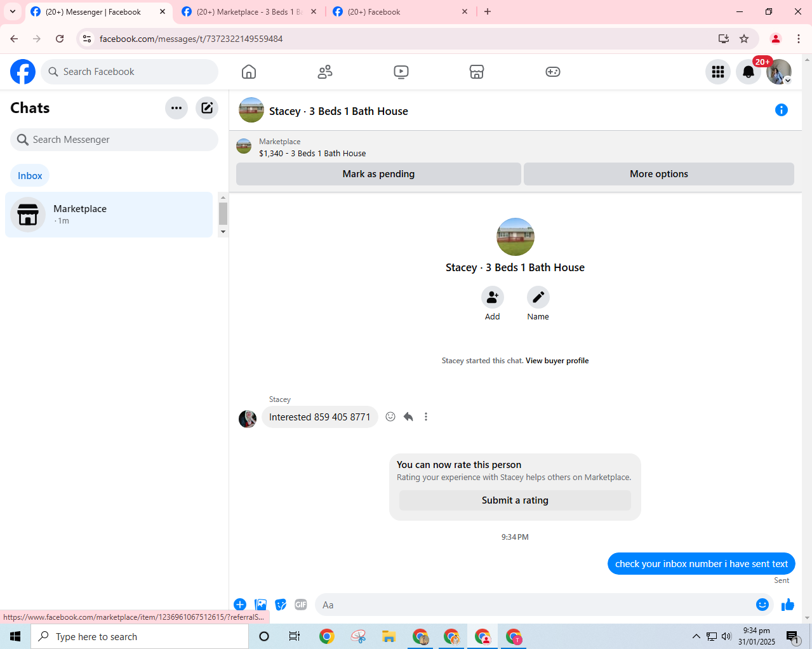
Task: Go back in browser history
Action: pos(14,39)
